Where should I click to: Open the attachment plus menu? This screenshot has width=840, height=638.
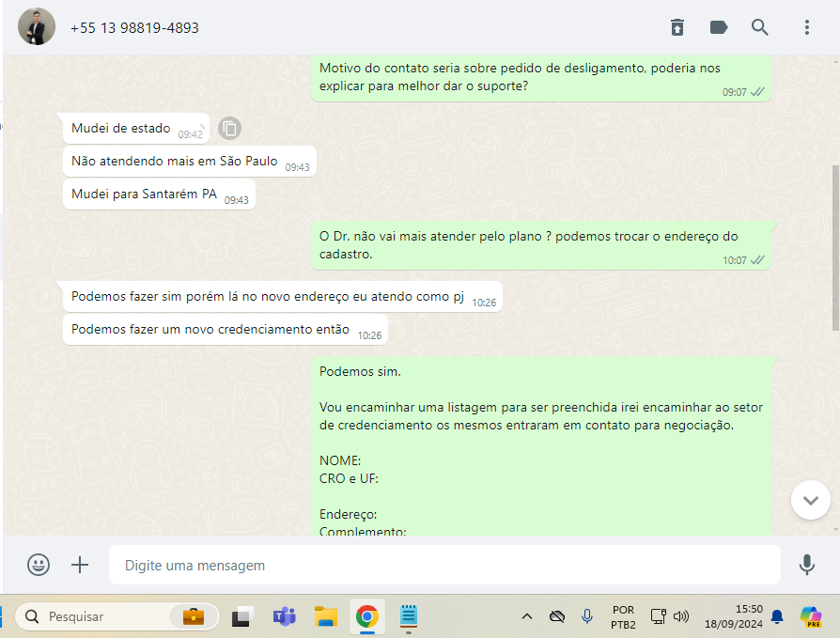click(80, 565)
